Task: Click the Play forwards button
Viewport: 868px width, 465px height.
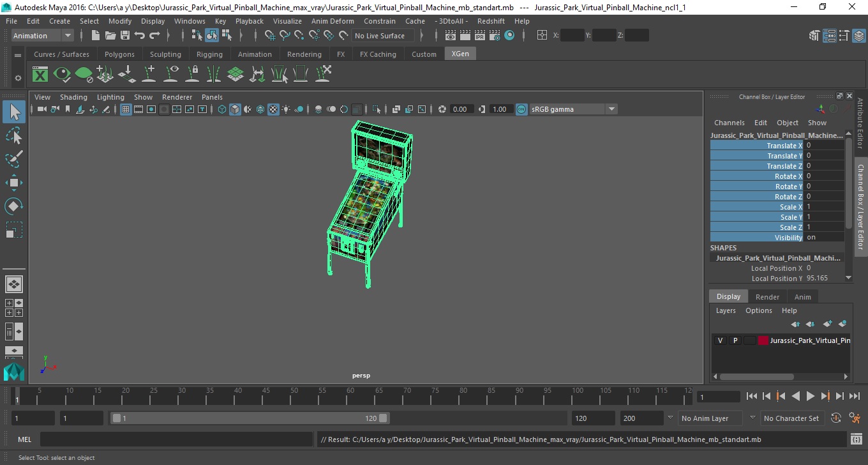Action: tap(811, 396)
